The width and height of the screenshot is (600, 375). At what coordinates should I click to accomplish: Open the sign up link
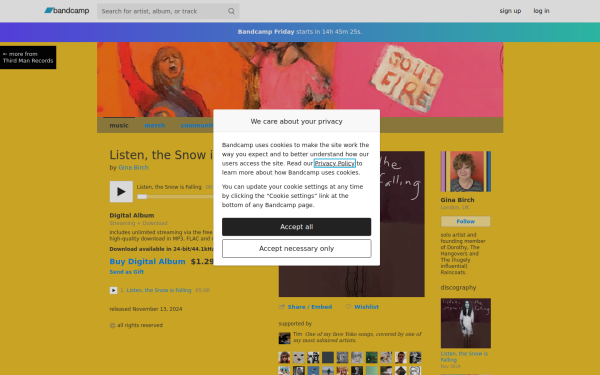(510, 11)
